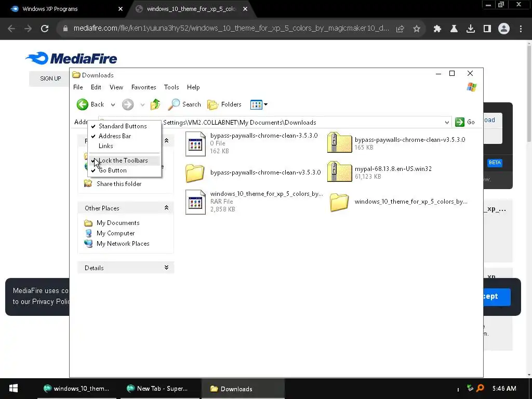Close the windows_10_theme Chrome tab
This screenshot has height=399, width=532.
click(x=245, y=9)
